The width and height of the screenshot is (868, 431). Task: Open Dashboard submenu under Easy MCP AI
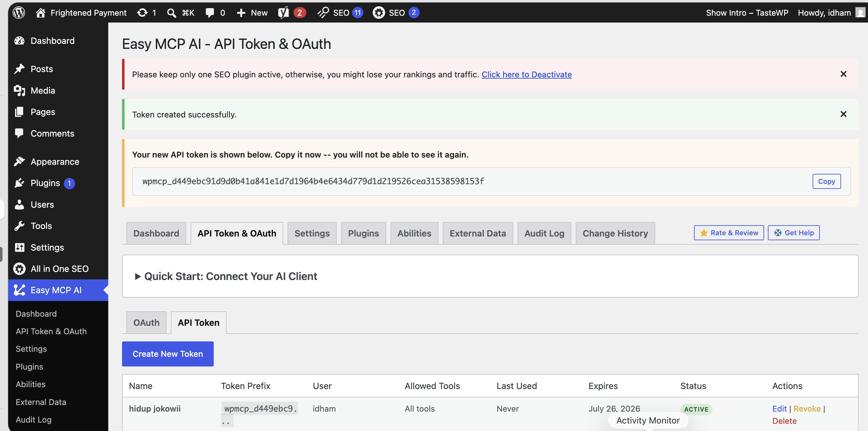pos(36,314)
